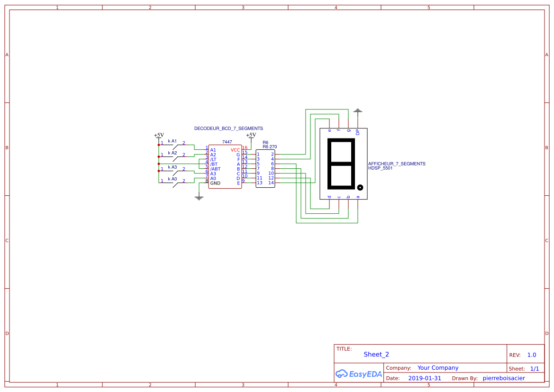
Task: Click the ground symbol above DP pin
Action: (x=358, y=111)
